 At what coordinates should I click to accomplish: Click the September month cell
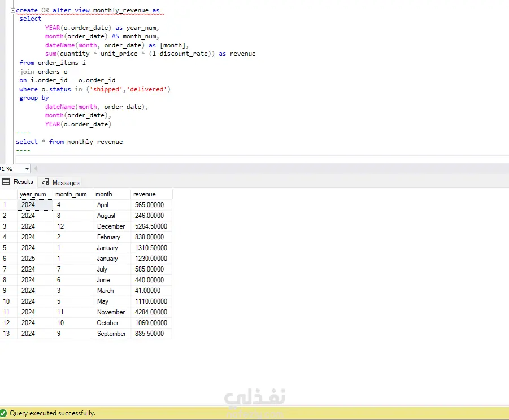click(x=111, y=334)
